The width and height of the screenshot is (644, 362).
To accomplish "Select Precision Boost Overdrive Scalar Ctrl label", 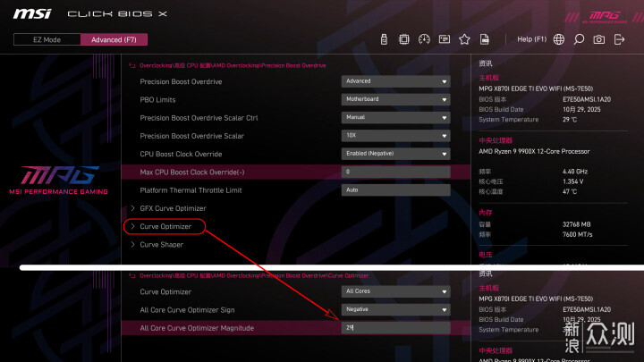I will pyautogui.click(x=199, y=118).
